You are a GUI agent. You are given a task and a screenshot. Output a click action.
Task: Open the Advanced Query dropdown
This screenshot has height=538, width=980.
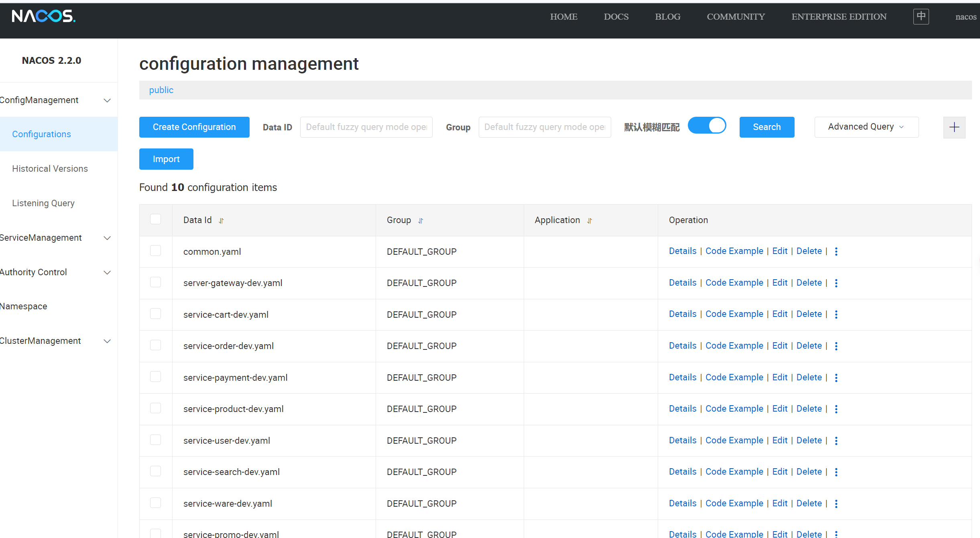tap(866, 127)
